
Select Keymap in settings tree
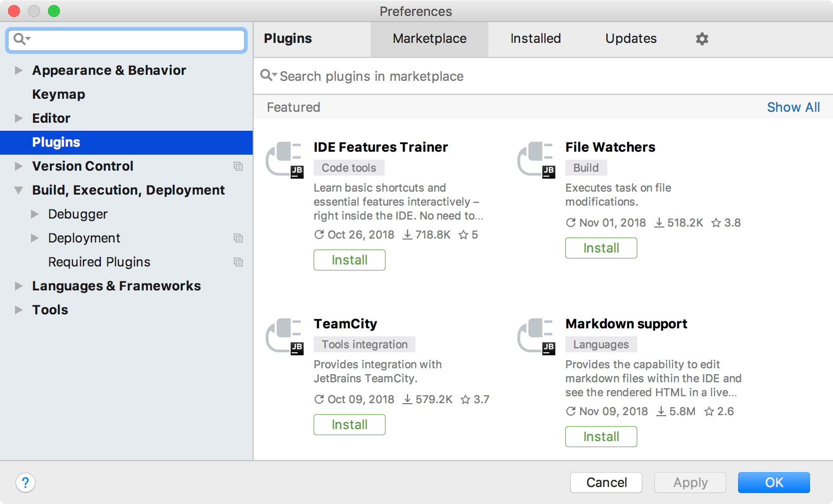[126, 94]
